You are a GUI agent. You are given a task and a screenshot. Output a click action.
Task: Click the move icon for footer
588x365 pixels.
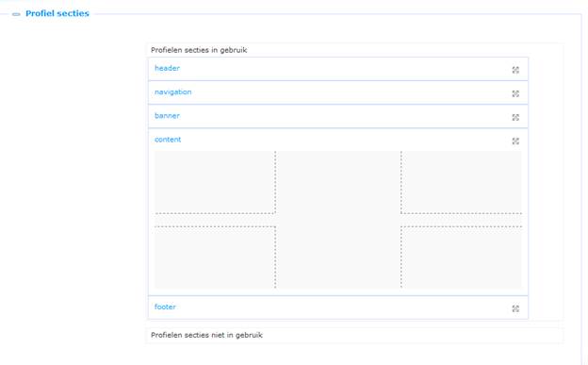(x=515, y=308)
